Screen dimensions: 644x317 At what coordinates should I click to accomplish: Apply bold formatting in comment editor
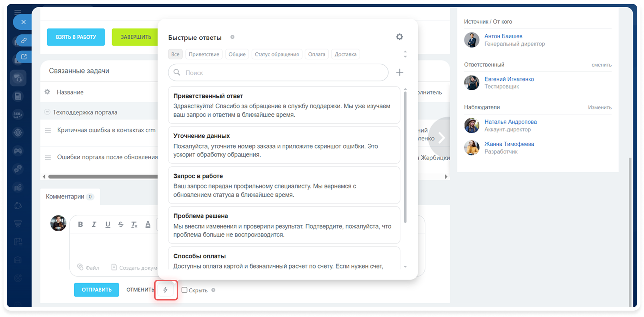80,224
